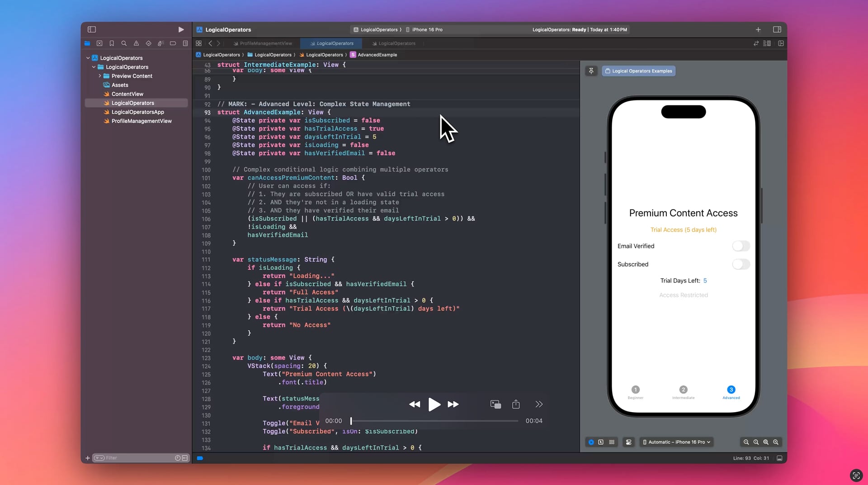Show preview Variants grid
The width and height of the screenshot is (868, 485).
(x=612, y=442)
